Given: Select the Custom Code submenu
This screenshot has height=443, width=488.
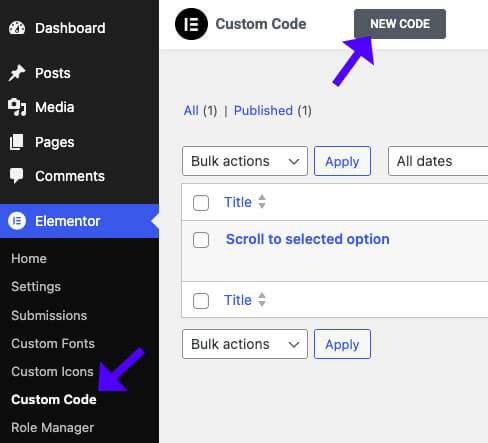Looking at the screenshot, I should coord(54,399).
